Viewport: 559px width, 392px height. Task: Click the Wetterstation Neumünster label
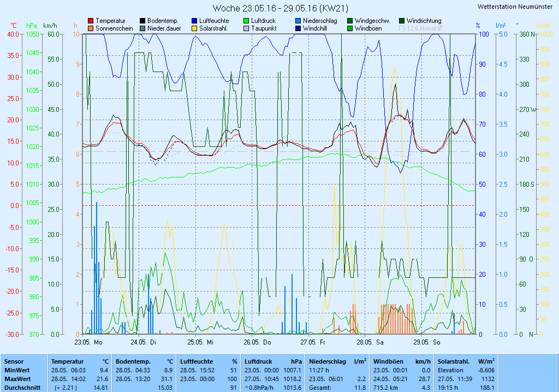pyautogui.click(x=515, y=7)
